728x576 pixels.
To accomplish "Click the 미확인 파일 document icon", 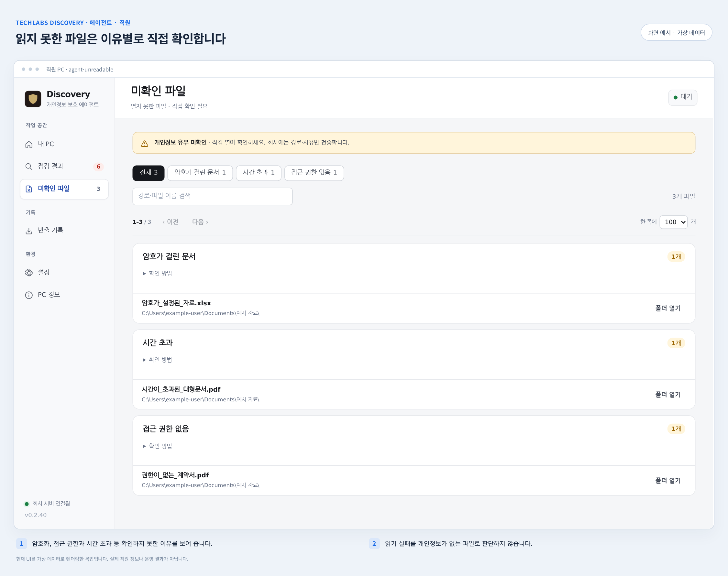I will [x=29, y=189].
